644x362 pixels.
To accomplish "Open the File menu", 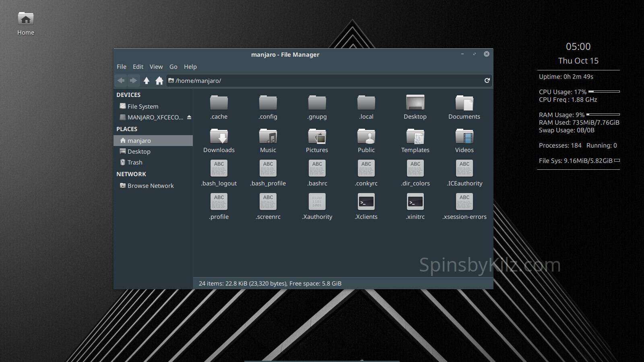I will click(x=122, y=67).
